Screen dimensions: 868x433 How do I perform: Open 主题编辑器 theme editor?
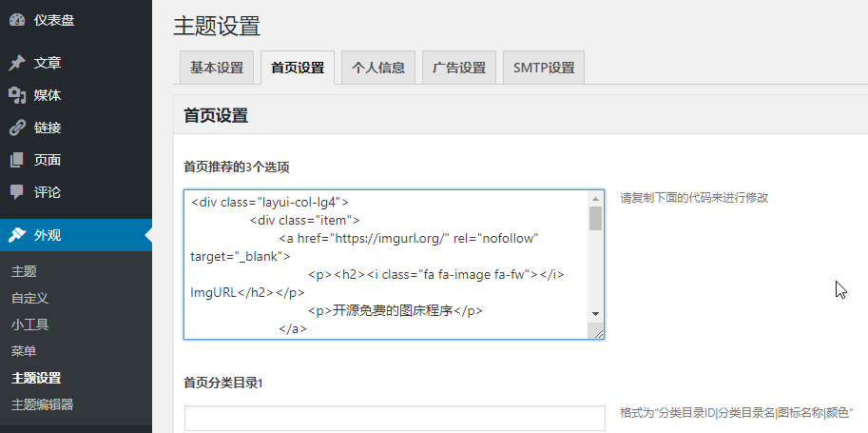[42, 404]
